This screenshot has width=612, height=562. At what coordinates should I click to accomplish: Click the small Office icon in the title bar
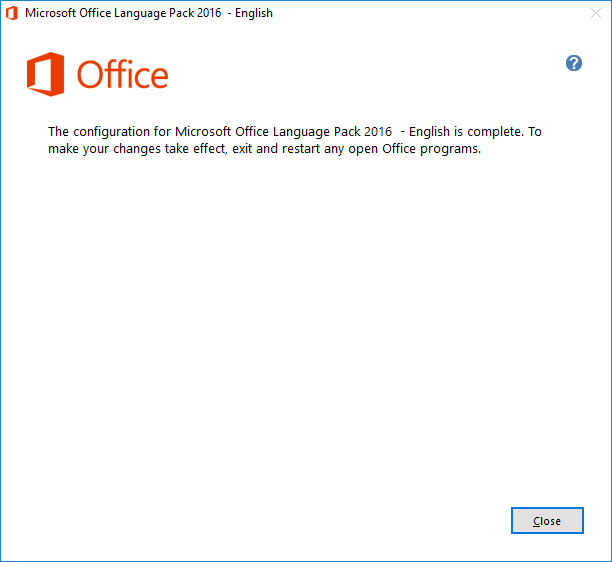click(12, 13)
